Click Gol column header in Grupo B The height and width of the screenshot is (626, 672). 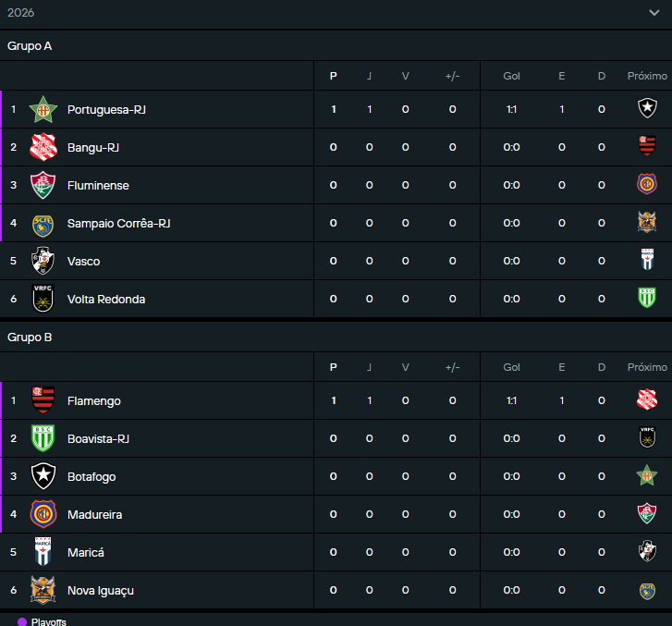(511, 367)
